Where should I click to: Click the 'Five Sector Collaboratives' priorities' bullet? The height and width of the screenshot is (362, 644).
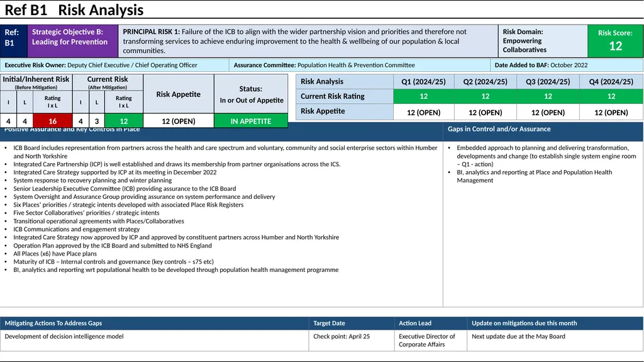86,213
